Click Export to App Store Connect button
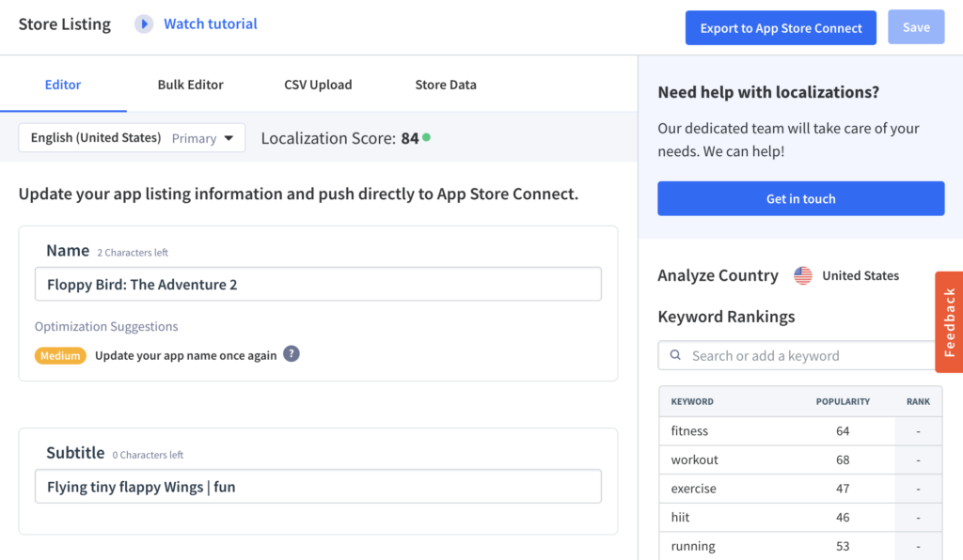963x560 pixels. tap(781, 27)
